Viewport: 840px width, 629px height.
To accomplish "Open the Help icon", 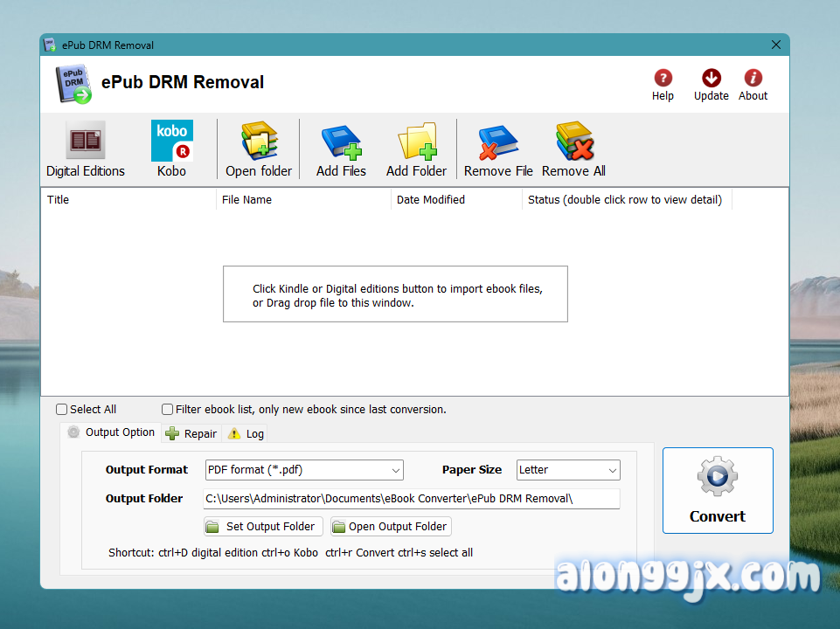I will point(663,79).
